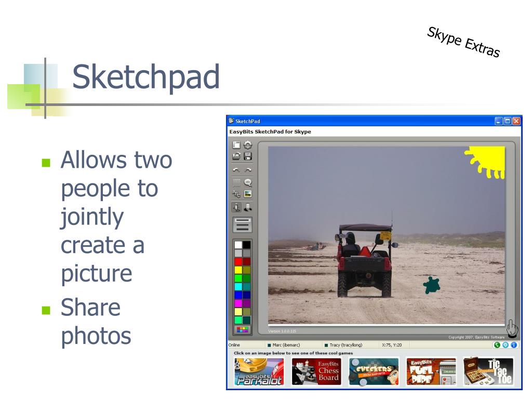
Task: Pick the dark green color swatch
Action: [x=247, y=278]
